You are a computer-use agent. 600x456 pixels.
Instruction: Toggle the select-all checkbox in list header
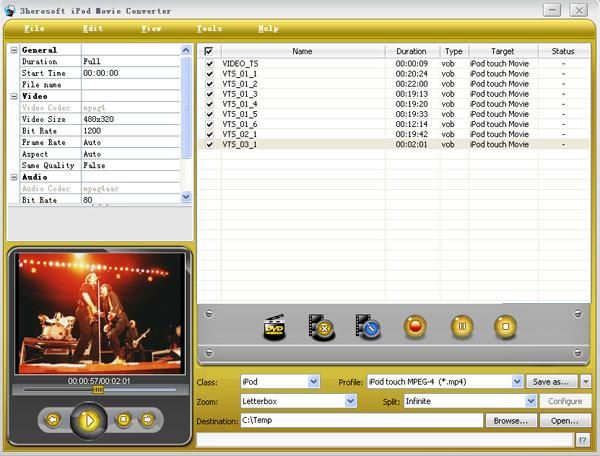209,51
